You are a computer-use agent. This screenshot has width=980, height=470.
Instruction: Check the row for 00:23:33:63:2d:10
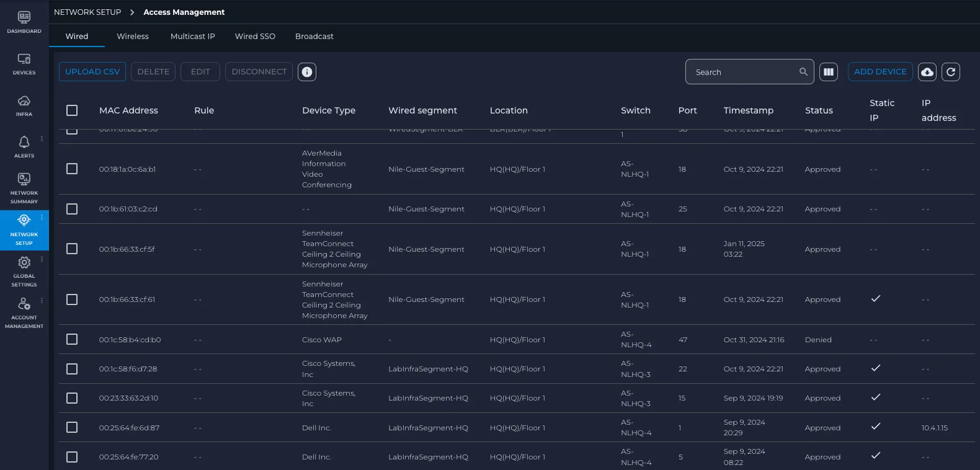coord(72,398)
